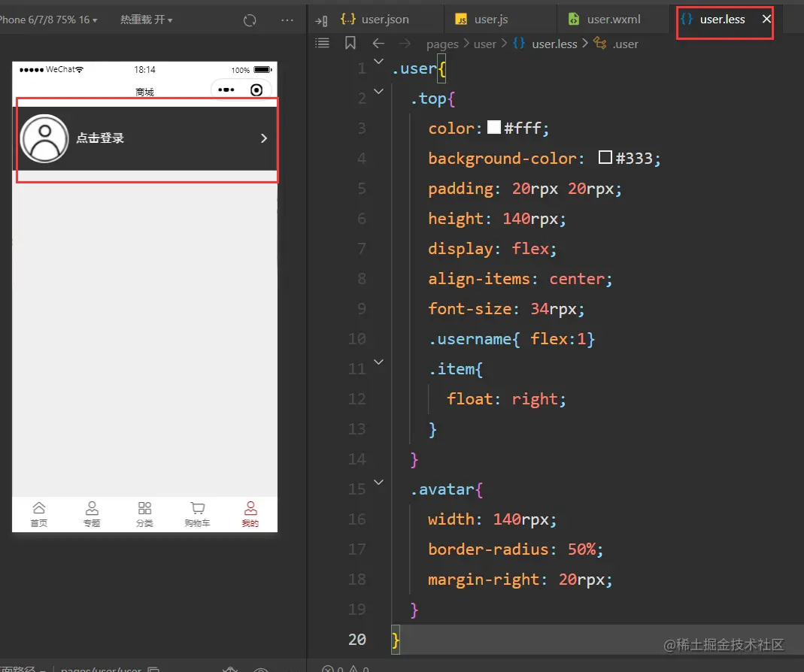
Task: Open the hot reload dropdown
Action: pyautogui.click(x=146, y=20)
